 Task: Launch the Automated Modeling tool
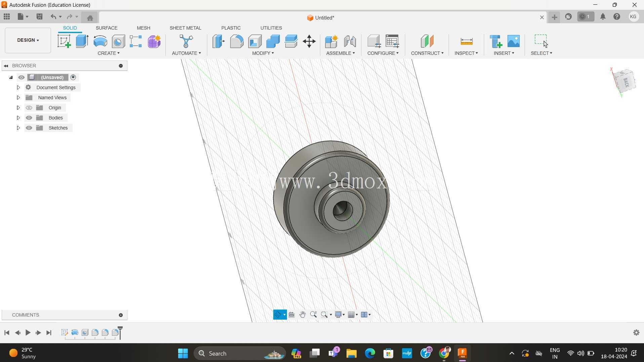(186, 41)
